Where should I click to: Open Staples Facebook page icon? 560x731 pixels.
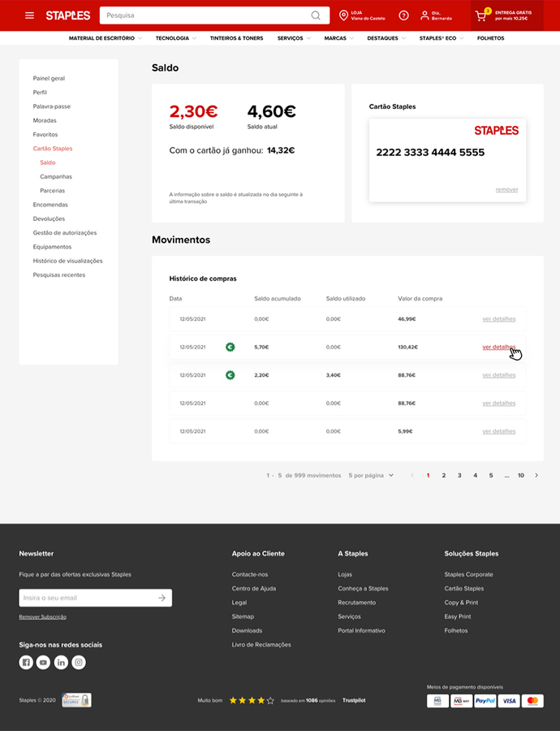click(x=26, y=663)
